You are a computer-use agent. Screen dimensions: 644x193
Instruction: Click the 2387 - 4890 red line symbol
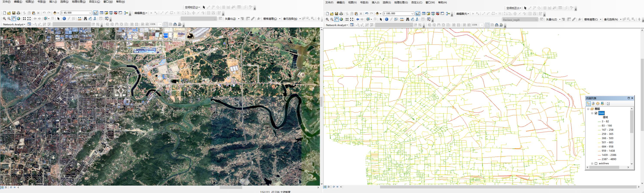coord(599,159)
